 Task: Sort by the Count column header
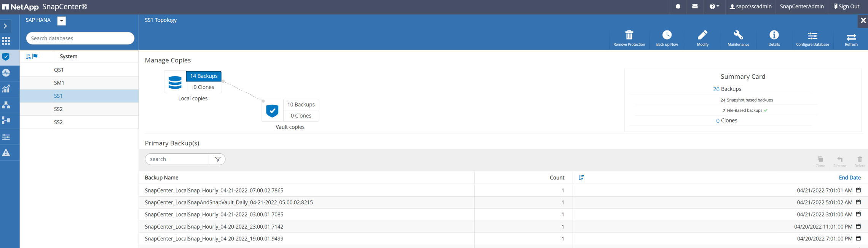coord(557,178)
